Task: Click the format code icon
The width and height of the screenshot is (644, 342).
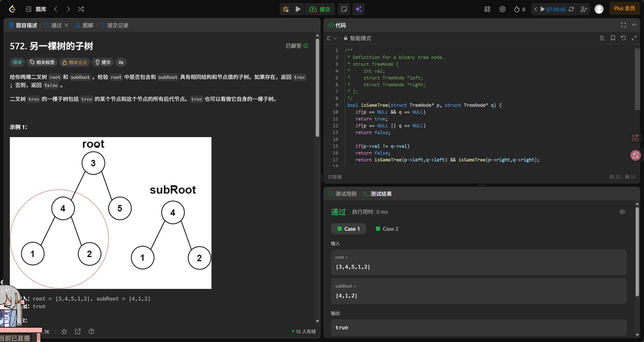Action: tap(602, 38)
